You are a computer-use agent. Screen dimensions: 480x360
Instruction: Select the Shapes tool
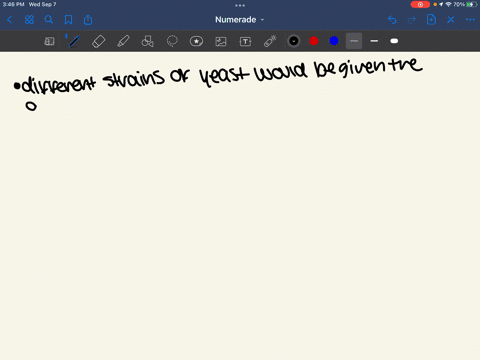147,41
